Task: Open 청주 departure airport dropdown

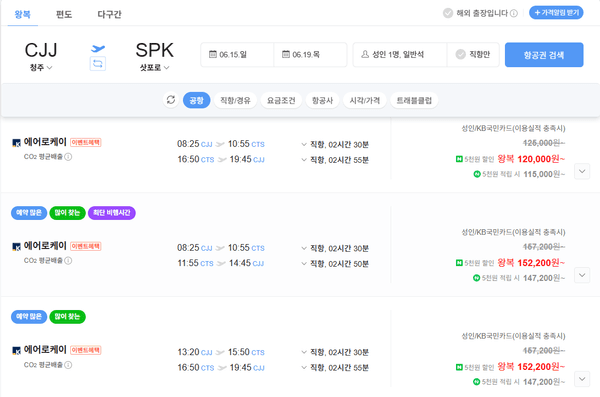Action: click(41, 67)
